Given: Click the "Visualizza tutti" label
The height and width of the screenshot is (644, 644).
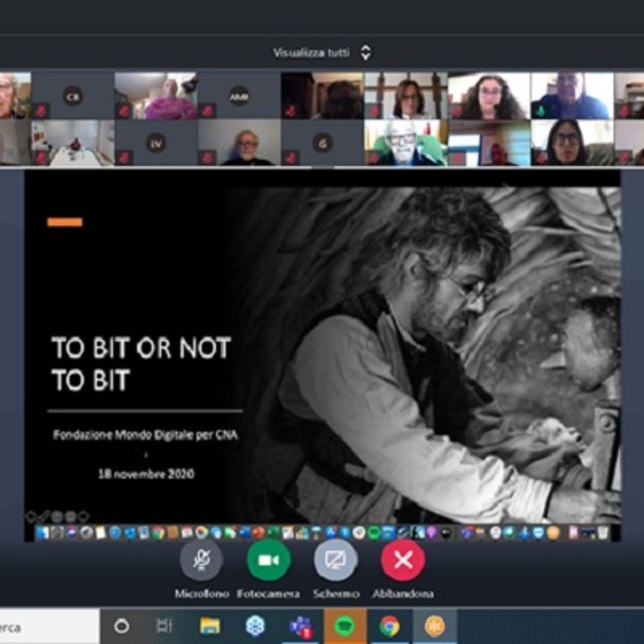Looking at the screenshot, I should (311, 53).
